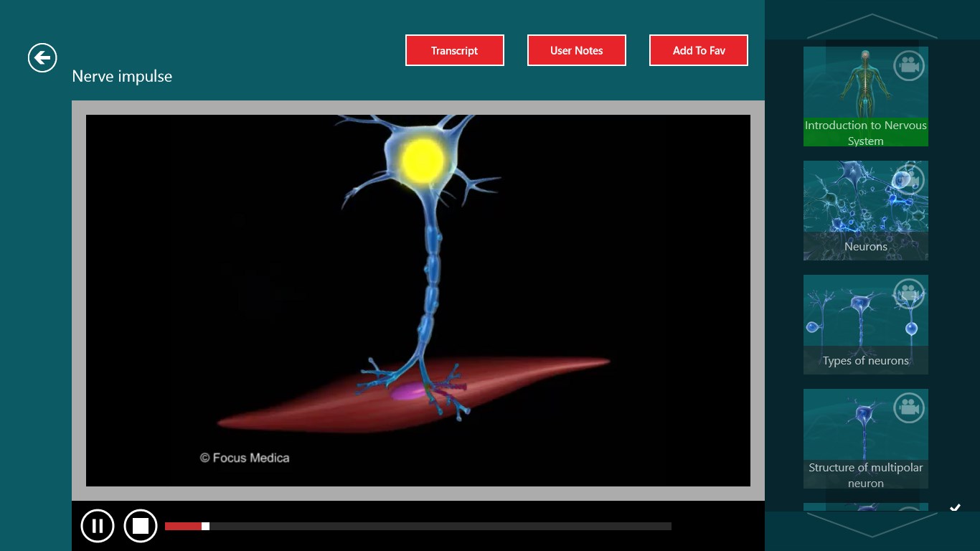Seek within the dark unplayed progress bar
Viewport: 980px width, 551px height.
pos(439,526)
